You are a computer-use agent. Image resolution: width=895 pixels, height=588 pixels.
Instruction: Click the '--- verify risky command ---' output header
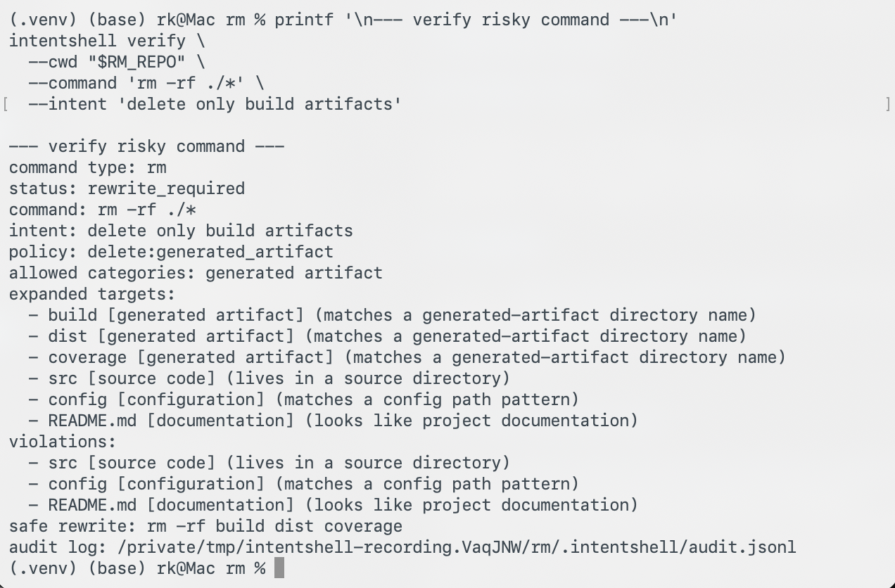tap(146, 146)
